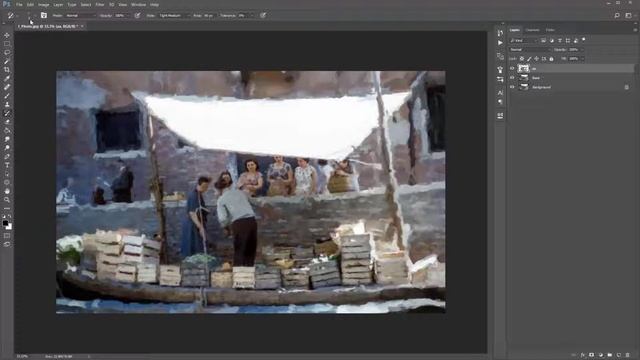Image resolution: width=640 pixels, height=360 pixels.
Task: Toggle filter for pixel layers
Action: coord(543,40)
